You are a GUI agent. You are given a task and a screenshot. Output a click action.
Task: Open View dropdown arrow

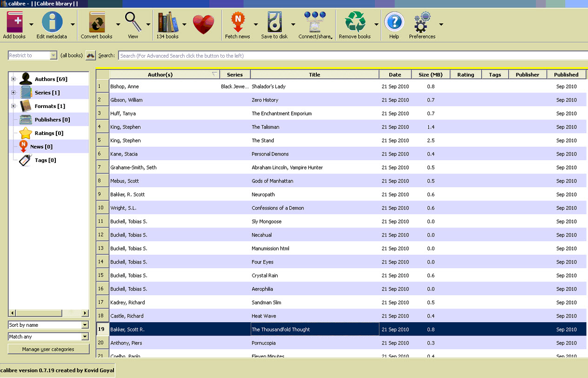click(x=148, y=24)
